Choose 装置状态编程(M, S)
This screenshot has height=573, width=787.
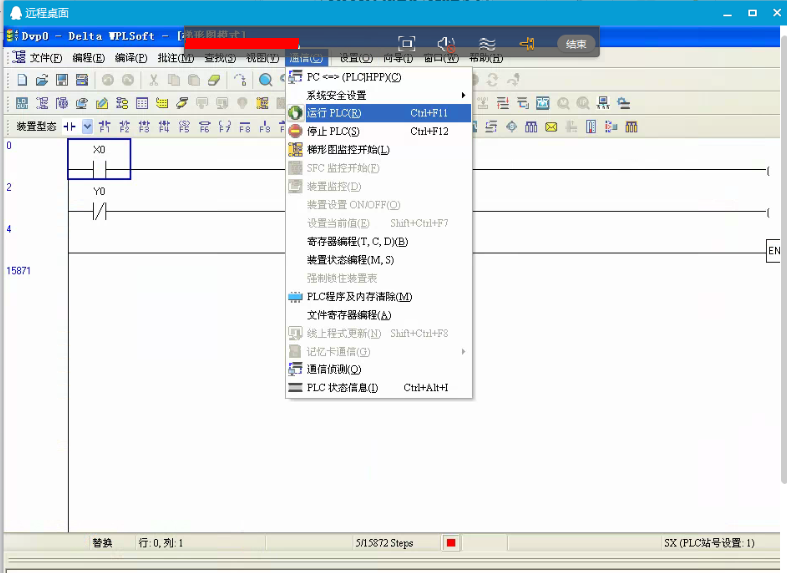[379, 260]
